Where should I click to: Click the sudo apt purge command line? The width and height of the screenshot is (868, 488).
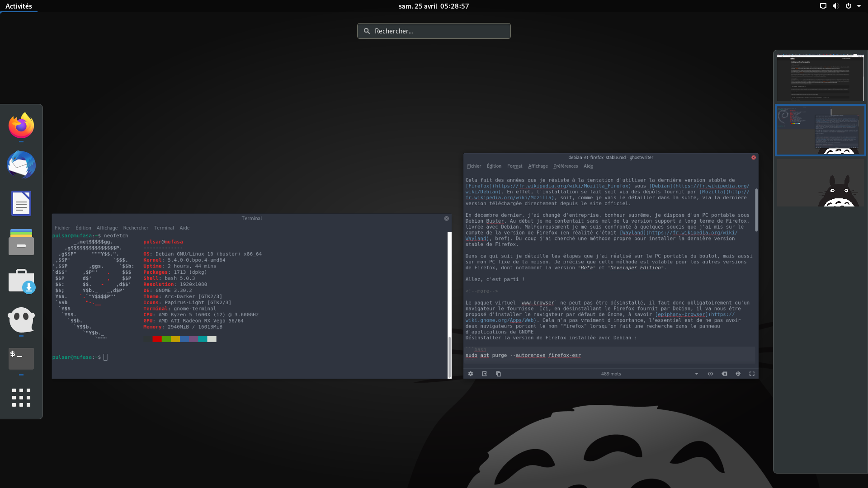click(x=523, y=355)
